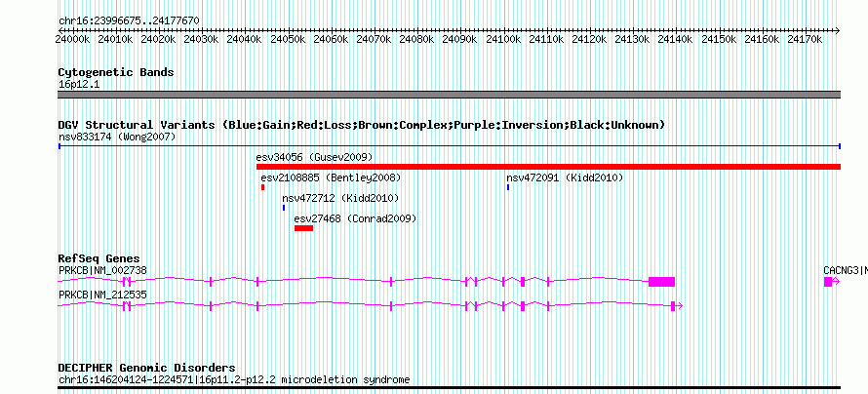Click the 24100k ruler tick label

coord(503,39)
